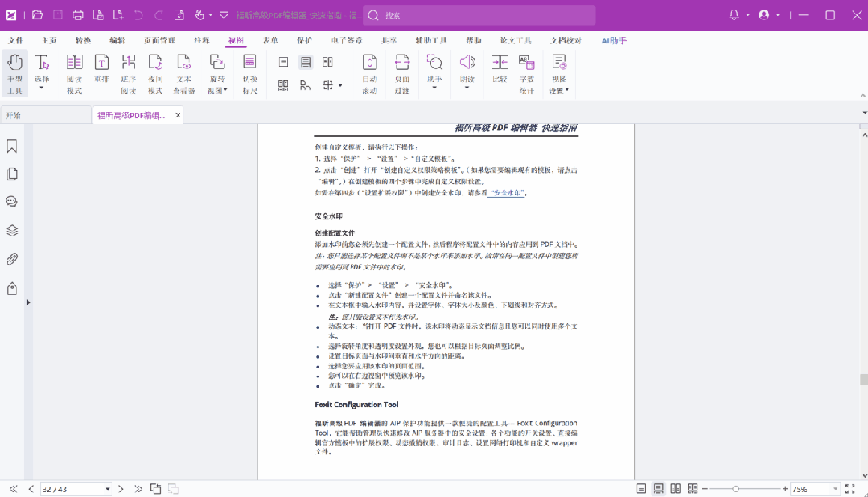Go to first page with double-left arrow

[x=14, y=489]
